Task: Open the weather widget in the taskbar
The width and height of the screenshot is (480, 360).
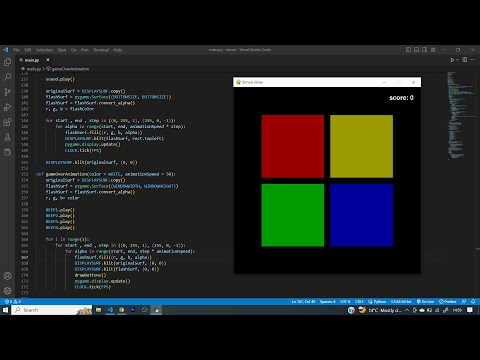Action: tap(381, 310)
